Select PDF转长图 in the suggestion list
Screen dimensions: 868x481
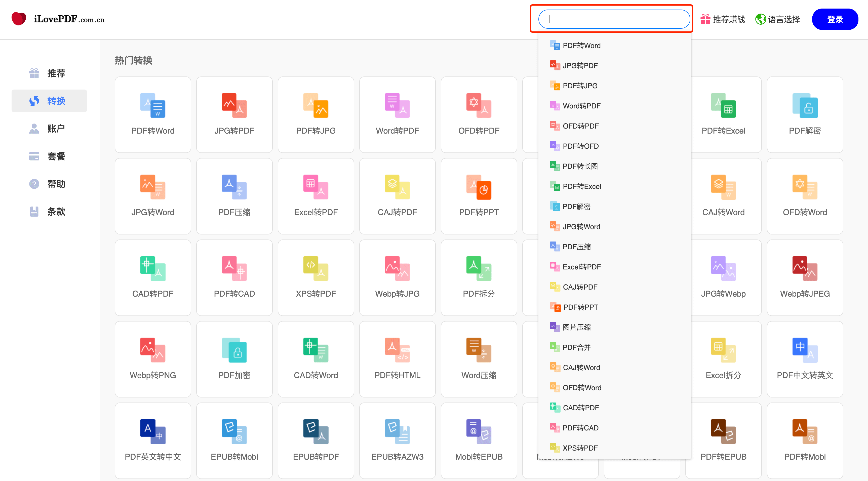[x=580, y=166]
